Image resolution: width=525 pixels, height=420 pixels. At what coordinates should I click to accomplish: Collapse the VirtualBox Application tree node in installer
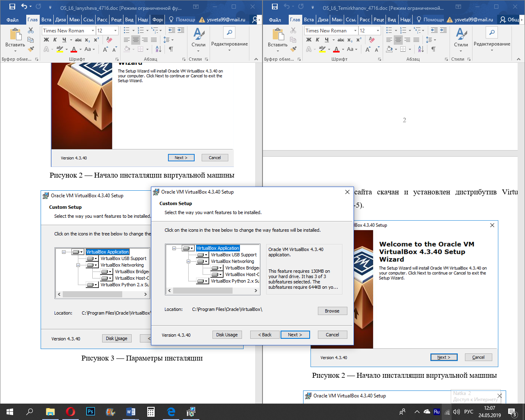click(174, 248)
